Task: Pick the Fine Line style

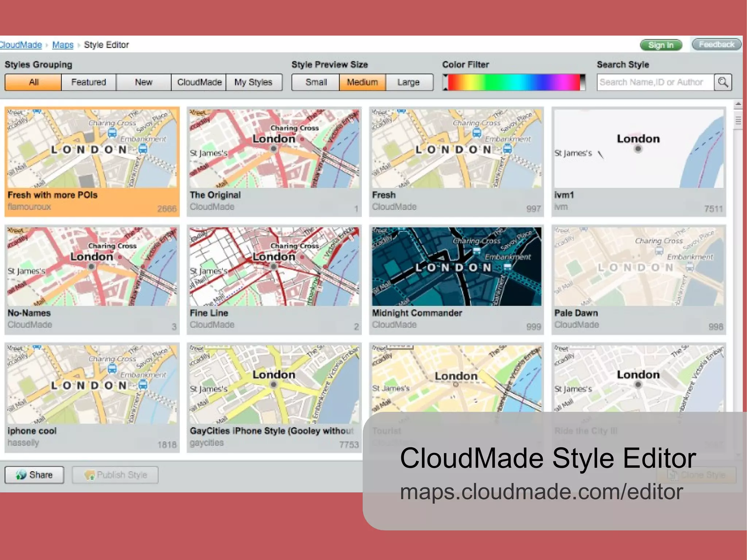Action: click(x=274, y=279)
